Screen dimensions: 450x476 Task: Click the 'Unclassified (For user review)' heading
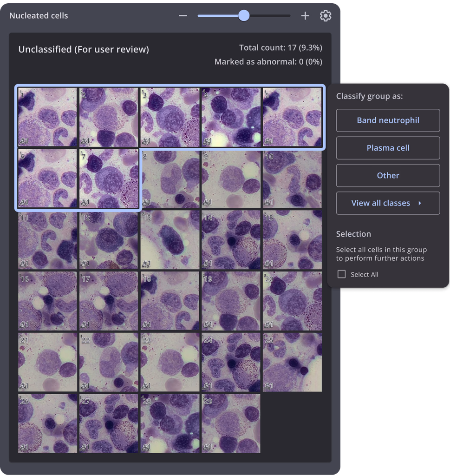tap(84, 49)
